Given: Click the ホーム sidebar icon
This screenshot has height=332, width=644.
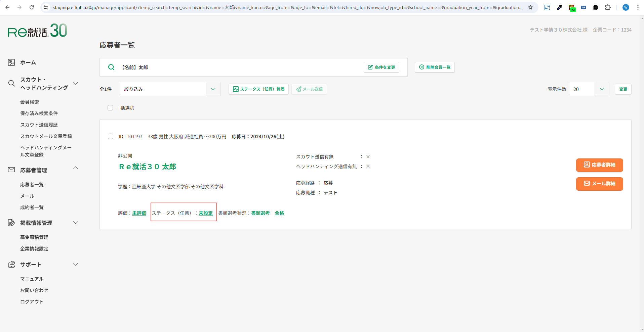Looking at the screenshot, I should point(11,62).
